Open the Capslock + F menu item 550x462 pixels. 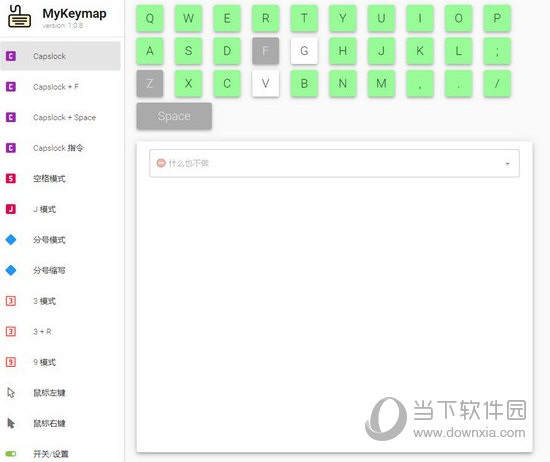[x=60, y=86]
